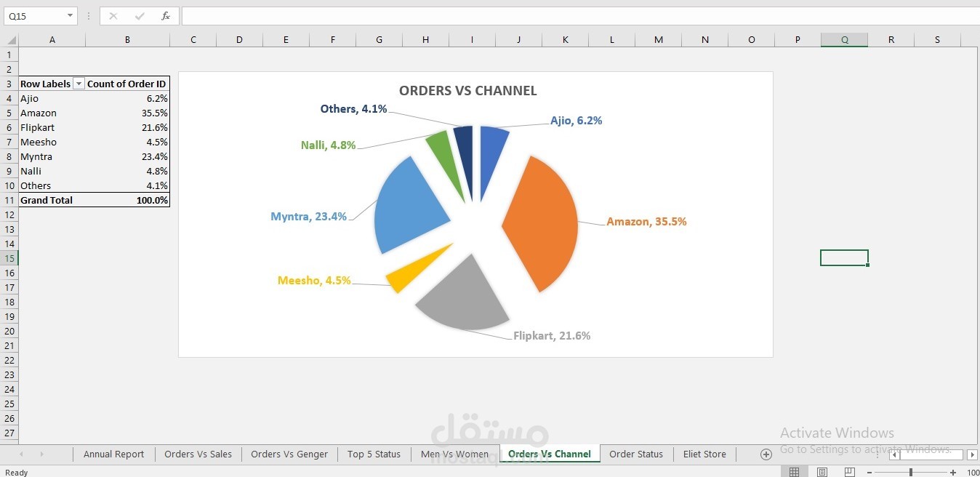Image resolution: width=980 pixels, height=477 pixels.
Task: Open the Eliet Store sheet tab
Action: pyautogui.click(x=704, y=454)
